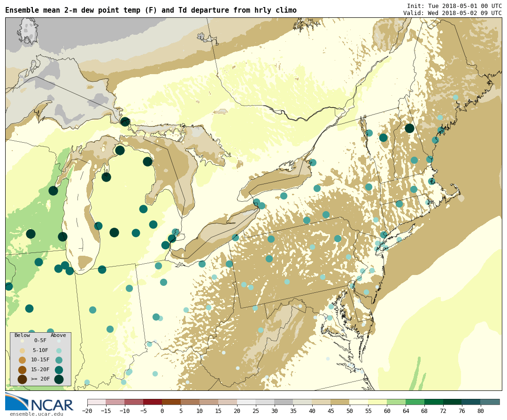Pick the 60 to 64 light green swatch
The height and width of the screenshot is (420, 507).
point(396,402)
